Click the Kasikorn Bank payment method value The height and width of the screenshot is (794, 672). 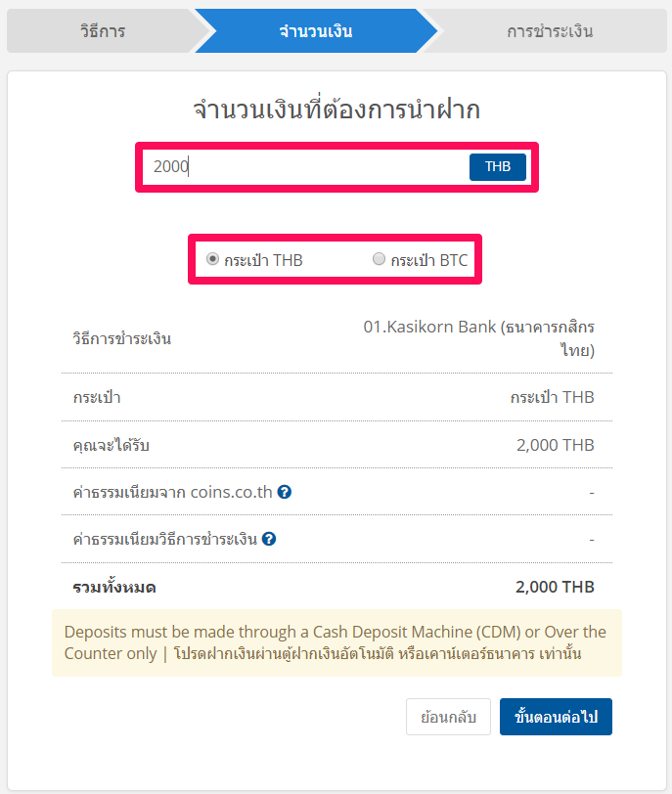[x=479, y=338]
